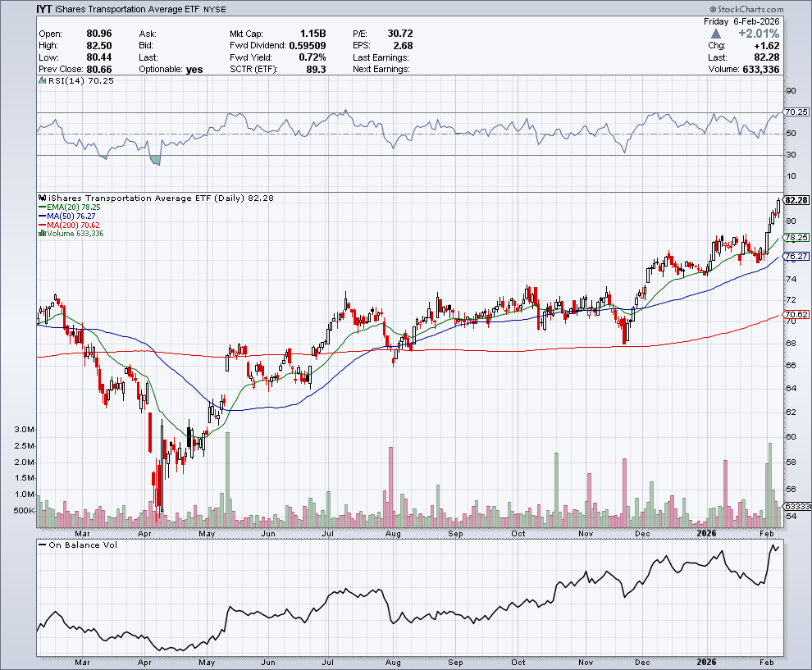This screenshot has width=812, height=670.
Task: Click the 70.25 RSI axis value tag
Action: [x=796, y=112]
